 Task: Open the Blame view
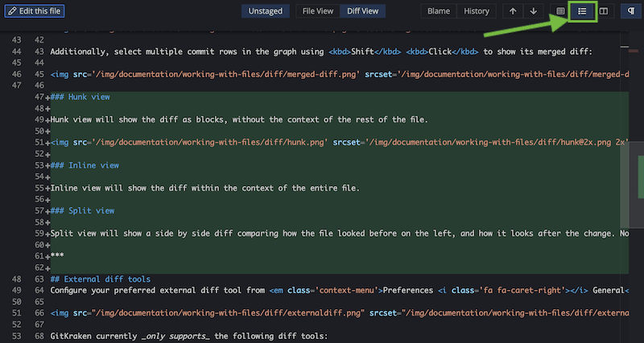point(440,11)
